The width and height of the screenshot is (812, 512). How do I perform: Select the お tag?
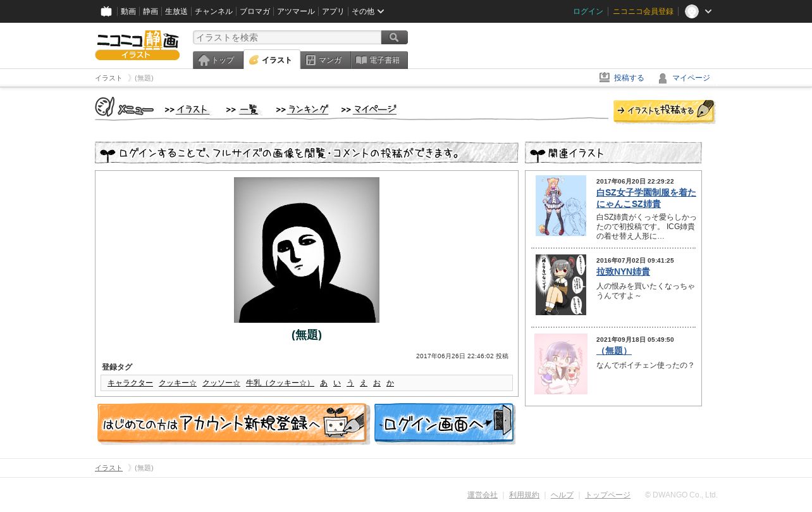(x=377, y=383)
